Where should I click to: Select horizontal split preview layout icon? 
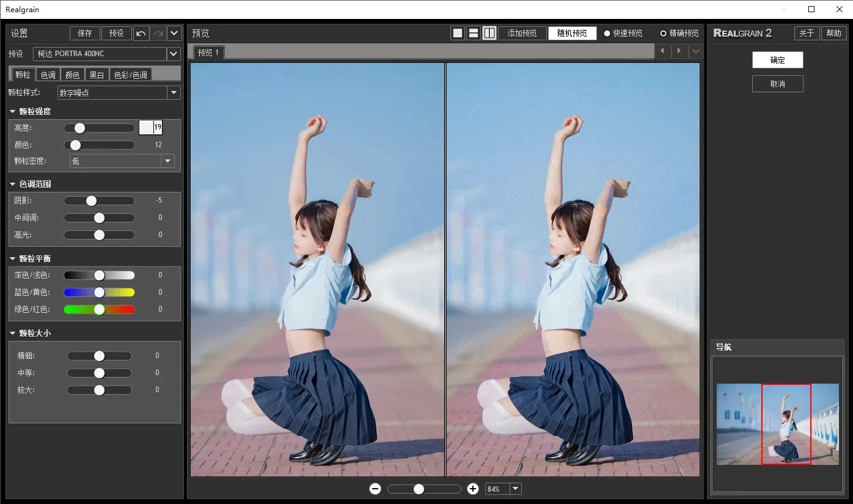coord(474,33)
